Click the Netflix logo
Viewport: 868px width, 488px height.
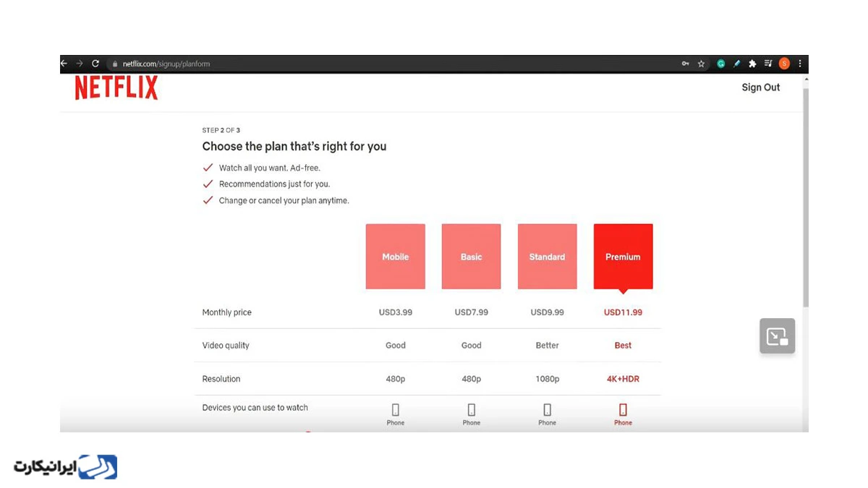(x=116, y=87)
